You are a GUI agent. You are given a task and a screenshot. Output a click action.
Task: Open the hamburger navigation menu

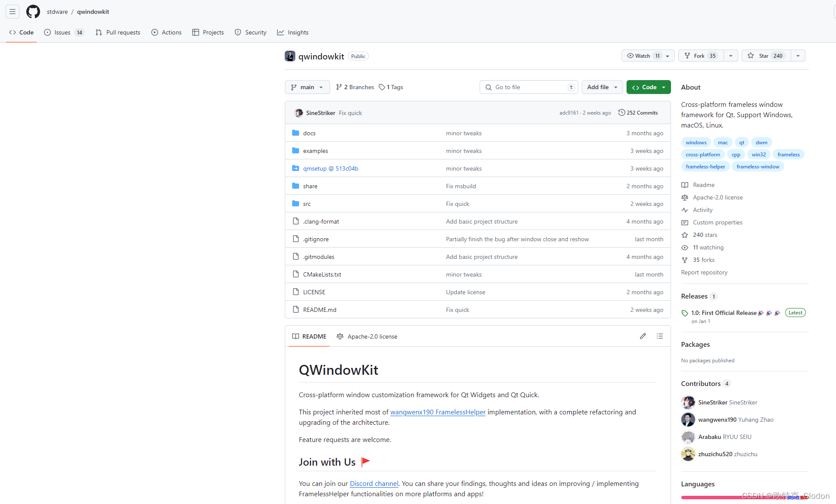tap(12, 12)
